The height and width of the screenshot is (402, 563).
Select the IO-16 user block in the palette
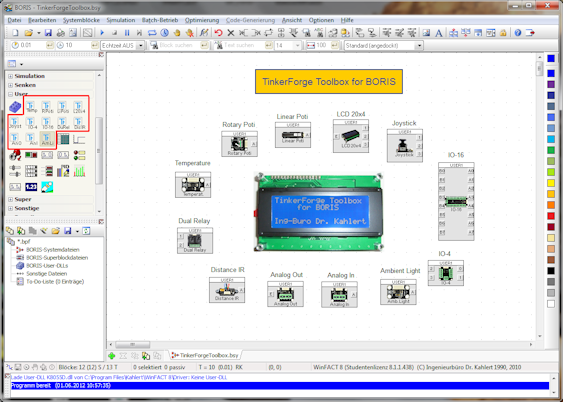[47, 123]
